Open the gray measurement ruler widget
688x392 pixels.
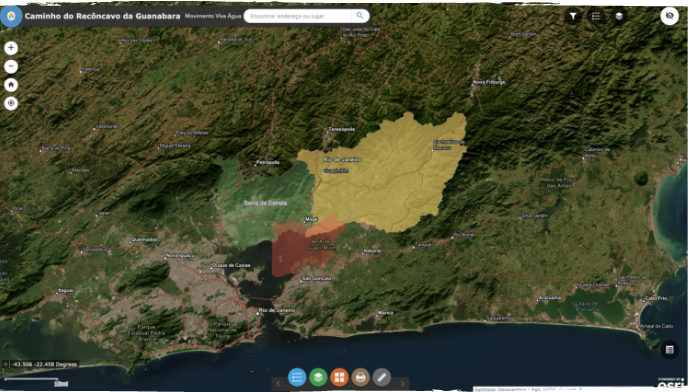381,377
